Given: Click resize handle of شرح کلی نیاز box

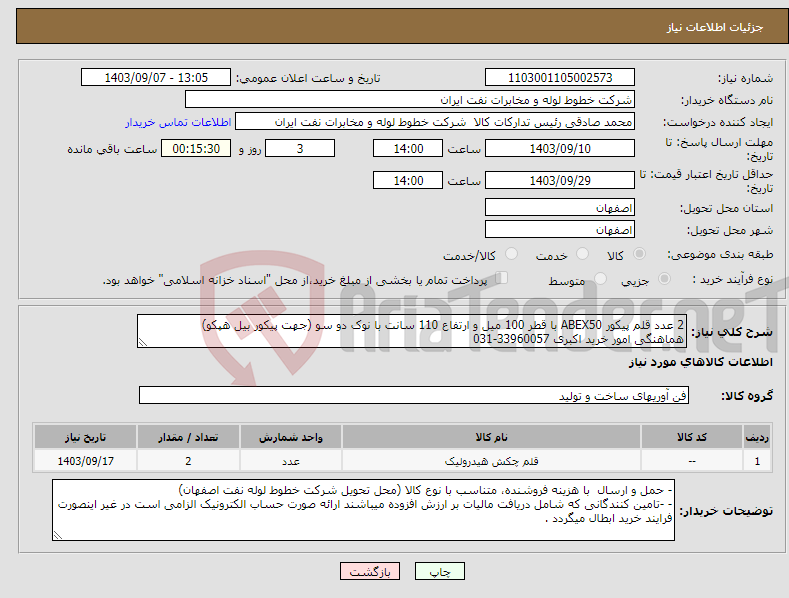Looking at the screenshot, I should (x=143, y=343).
